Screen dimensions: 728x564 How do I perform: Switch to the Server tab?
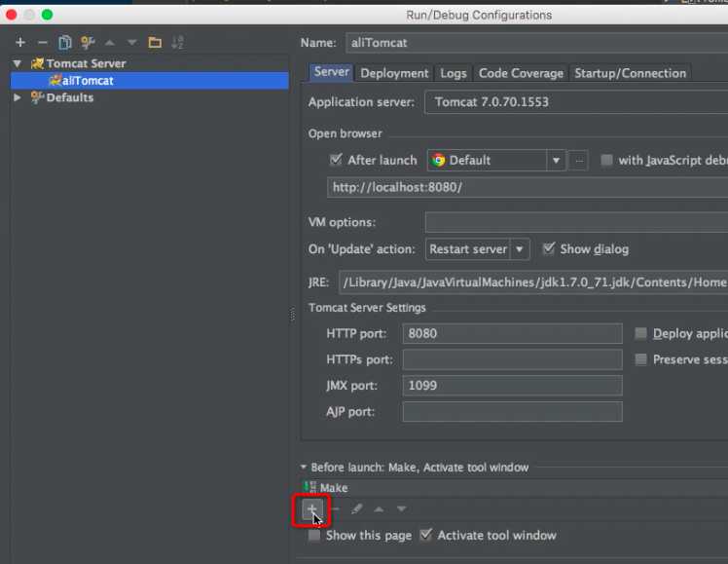(332, 72)
